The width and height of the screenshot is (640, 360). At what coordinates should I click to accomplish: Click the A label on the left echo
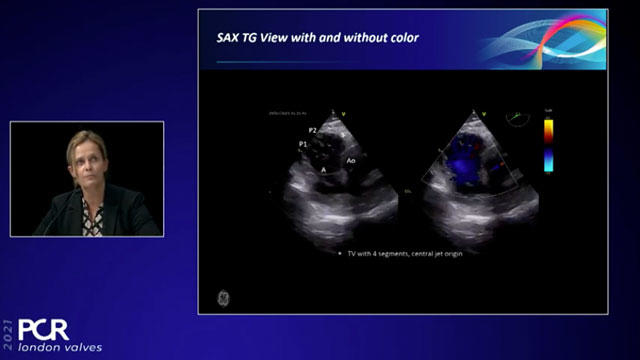point(324,170)
